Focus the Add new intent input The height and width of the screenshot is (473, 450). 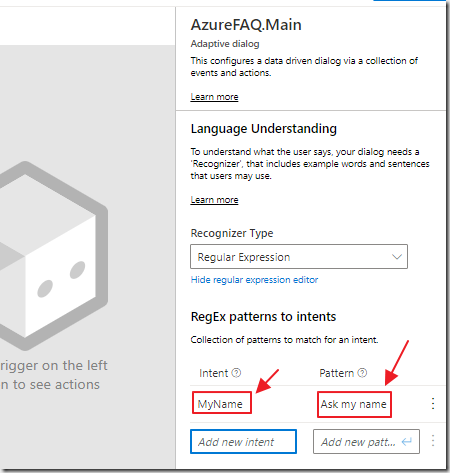[x=243, y=442]
